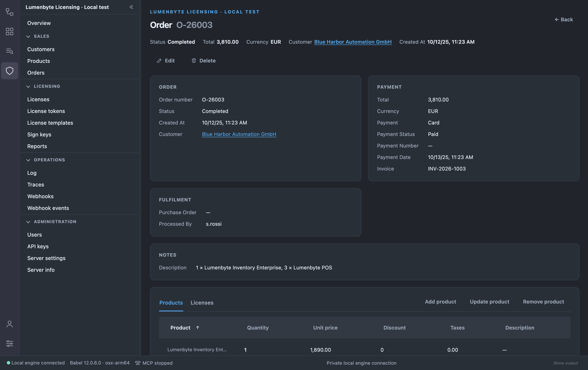
Task: Click the notes description listing Lumenbyte POS
Action: pos(264,267)
